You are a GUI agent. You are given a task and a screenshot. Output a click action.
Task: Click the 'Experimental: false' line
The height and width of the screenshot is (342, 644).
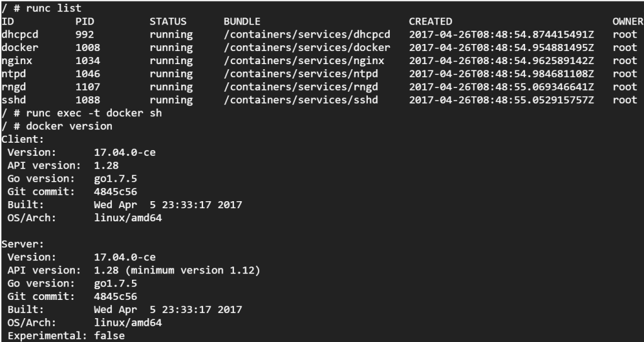(x=66, y=336)
